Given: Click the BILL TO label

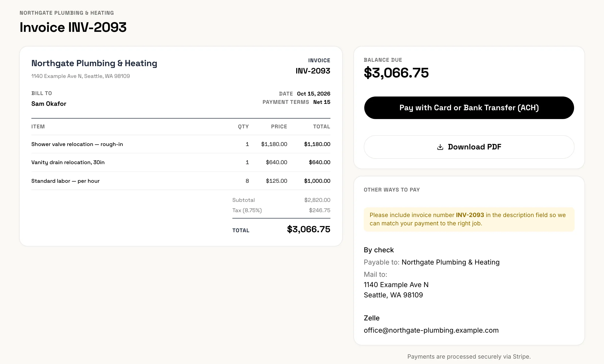Looking at the screenshot, I should click(42, 93).
